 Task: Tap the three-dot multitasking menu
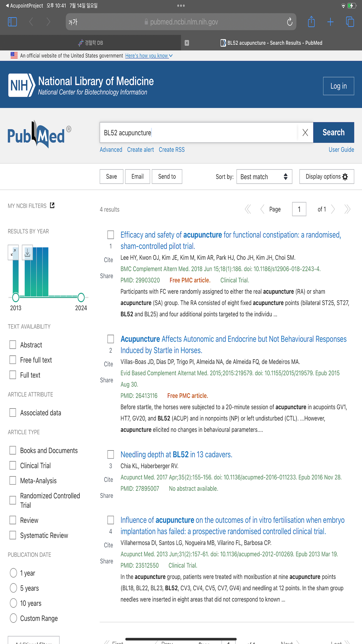pyautogui.click(x=181, y=6)
